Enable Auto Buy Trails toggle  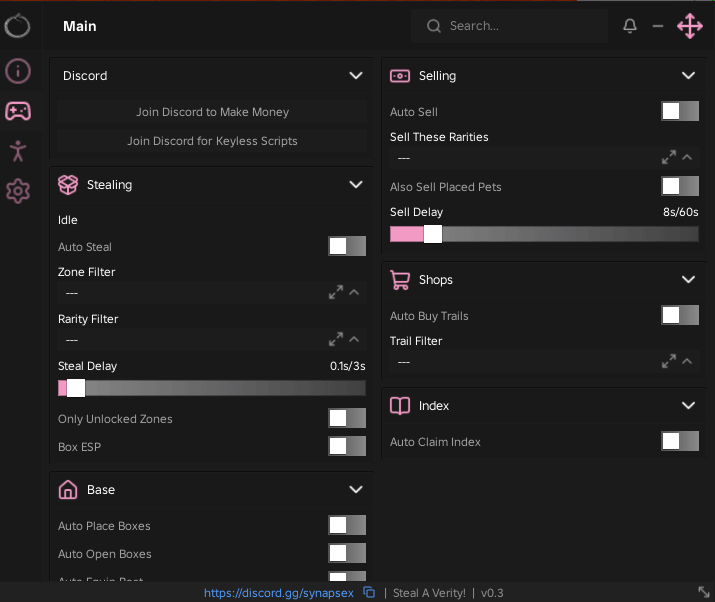[680, 315]
